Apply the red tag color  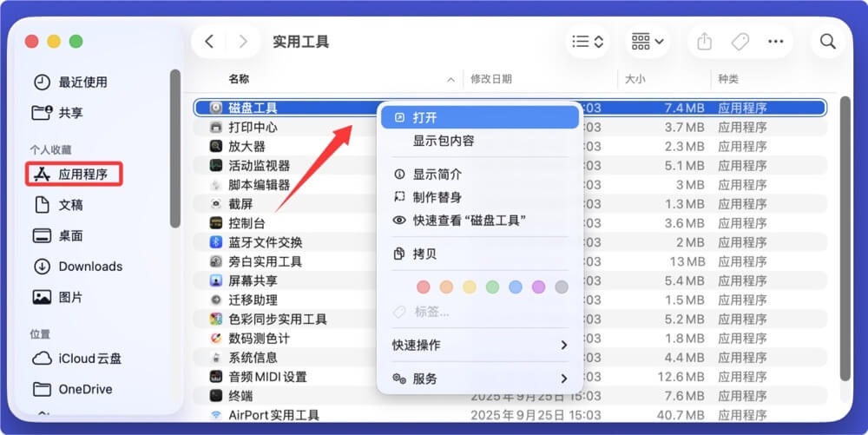coord(424,287)
